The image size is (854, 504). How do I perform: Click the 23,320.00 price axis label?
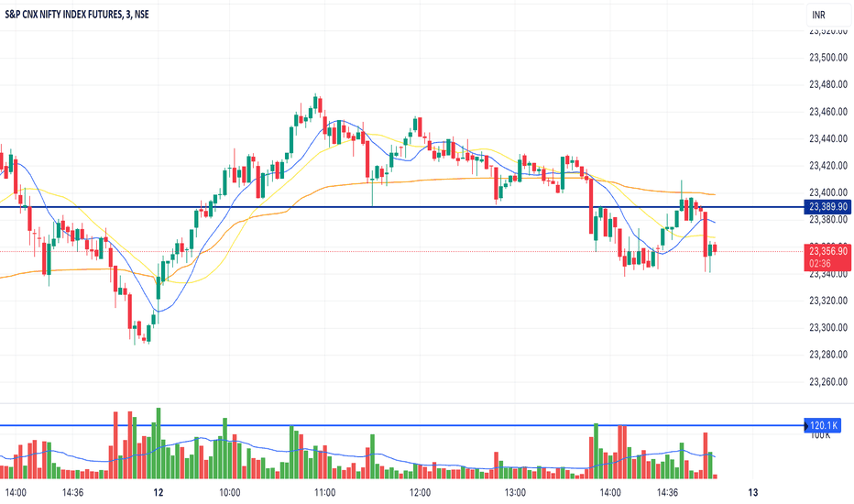click(x=828, y=301)
